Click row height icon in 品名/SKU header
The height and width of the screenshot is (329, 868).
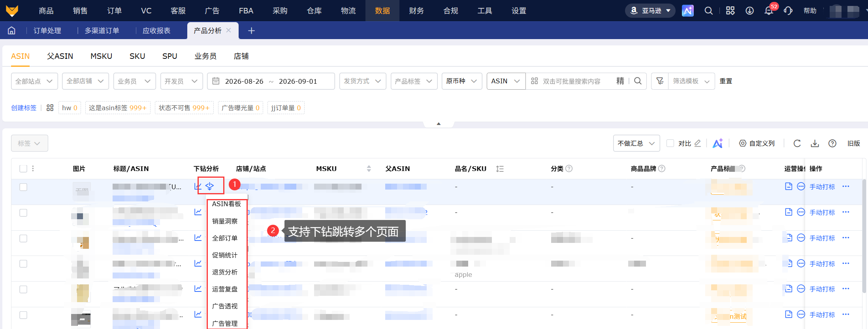500,169
